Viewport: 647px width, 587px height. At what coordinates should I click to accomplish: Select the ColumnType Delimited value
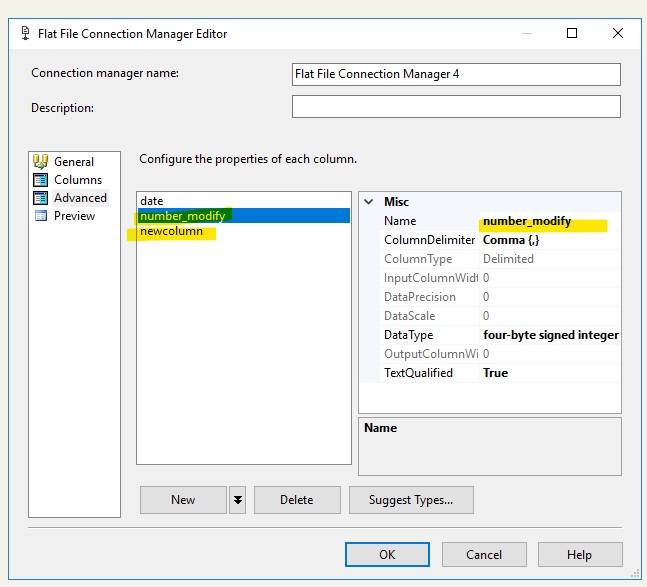click(x=550, y=259)
